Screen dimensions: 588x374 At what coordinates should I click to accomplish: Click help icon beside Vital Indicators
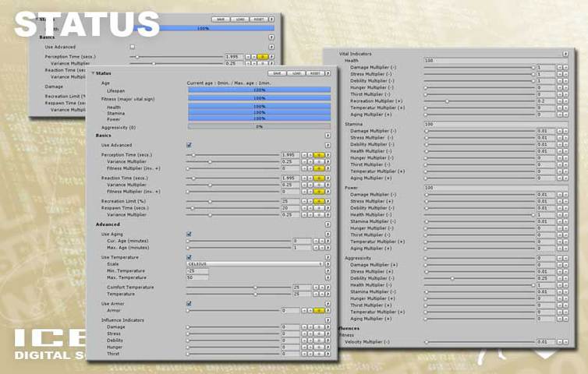(565, 53)
